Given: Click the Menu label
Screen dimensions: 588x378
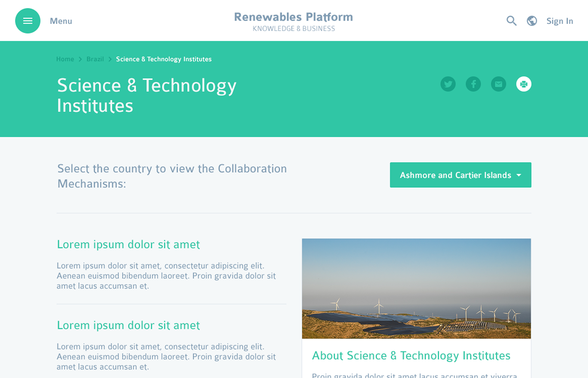Looking at the screenshot, I should (61, 21).
